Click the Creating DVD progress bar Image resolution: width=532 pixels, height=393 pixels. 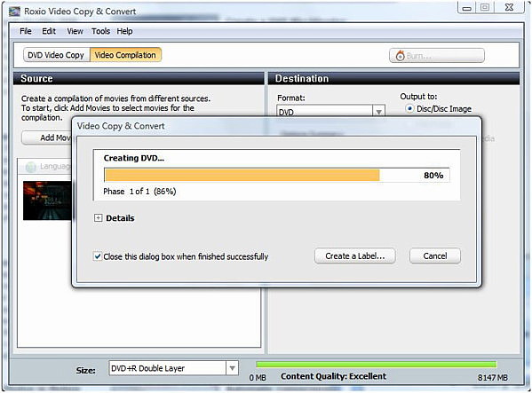pyautogui.click(x=277, y=175)
